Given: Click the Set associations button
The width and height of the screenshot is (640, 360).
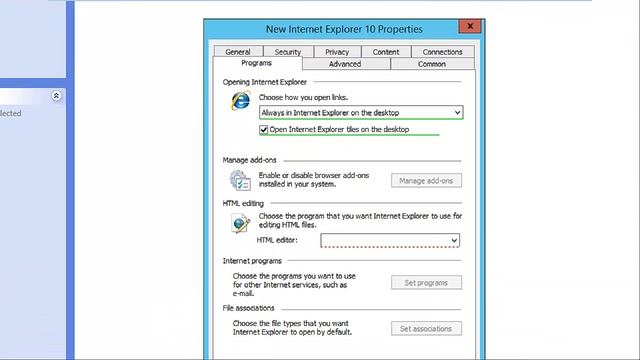Looking at the screenshot, I should tap(426, 329).
